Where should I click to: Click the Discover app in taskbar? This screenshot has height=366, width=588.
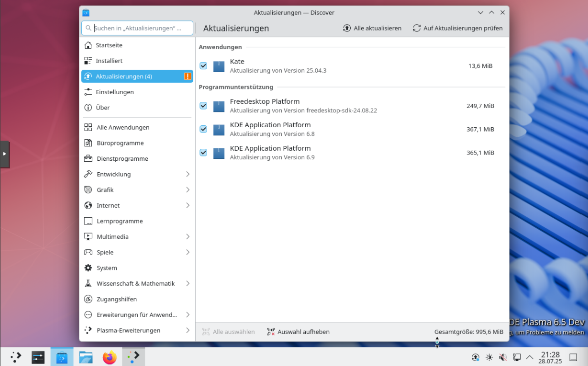[x=62, y=357]
